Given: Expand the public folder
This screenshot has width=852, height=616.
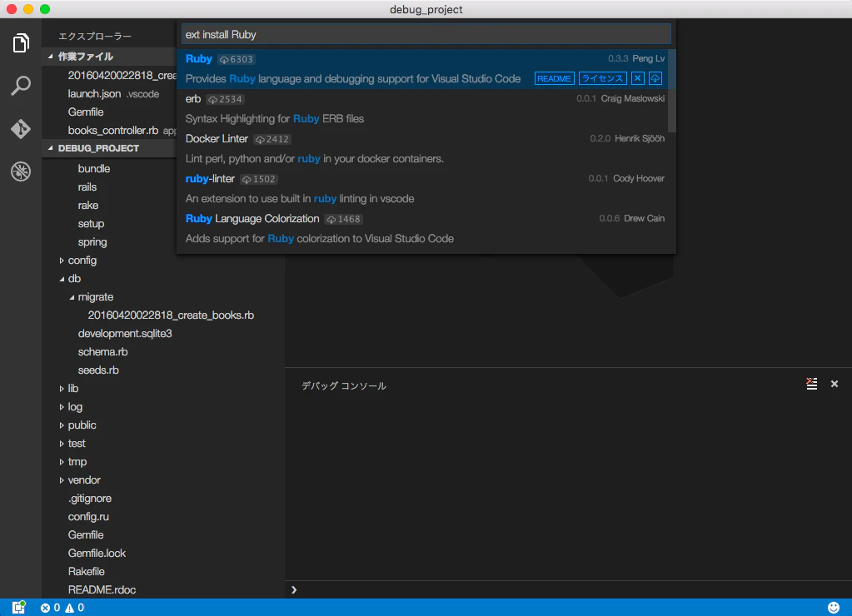Looking at the screenshot, I should tap(62, 425).
